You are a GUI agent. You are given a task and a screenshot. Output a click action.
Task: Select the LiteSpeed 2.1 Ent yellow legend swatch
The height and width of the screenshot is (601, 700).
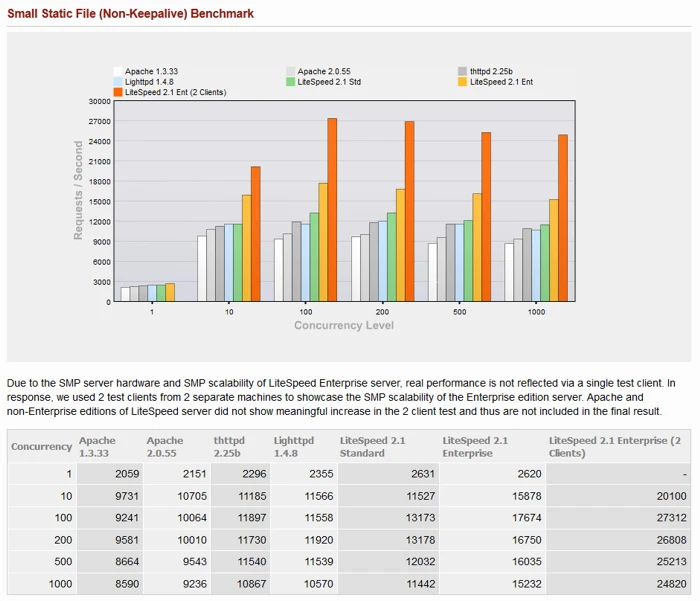click(462, 82)
